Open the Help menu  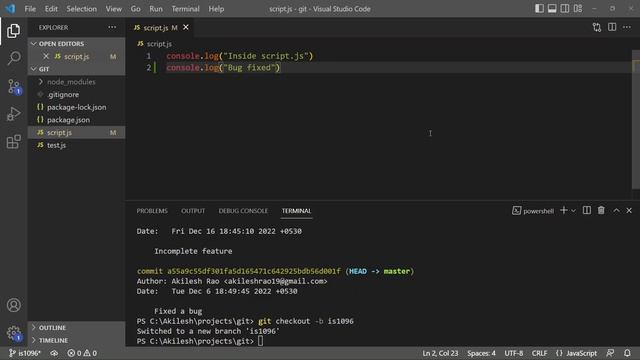coord(216,9)
